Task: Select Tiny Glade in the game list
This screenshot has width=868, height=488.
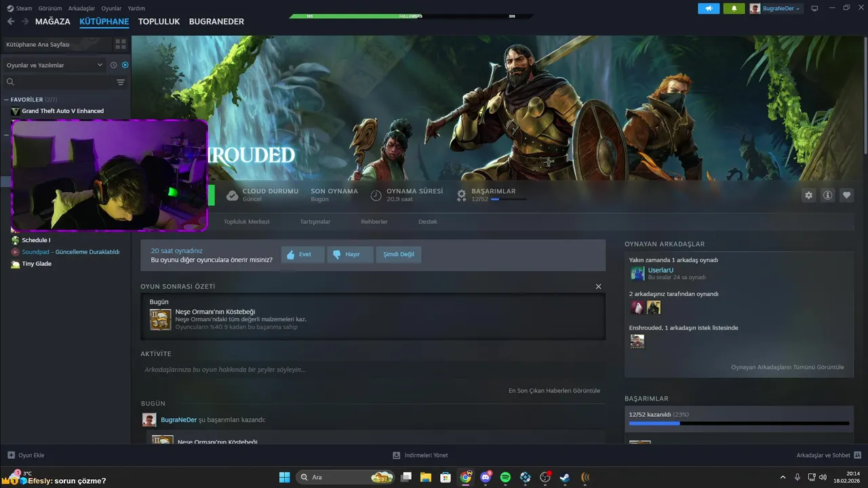Action: (37, 264)
